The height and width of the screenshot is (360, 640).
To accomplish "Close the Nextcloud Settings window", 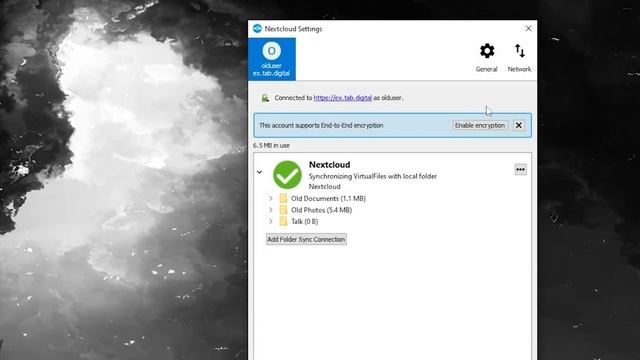I will [528, 29].
